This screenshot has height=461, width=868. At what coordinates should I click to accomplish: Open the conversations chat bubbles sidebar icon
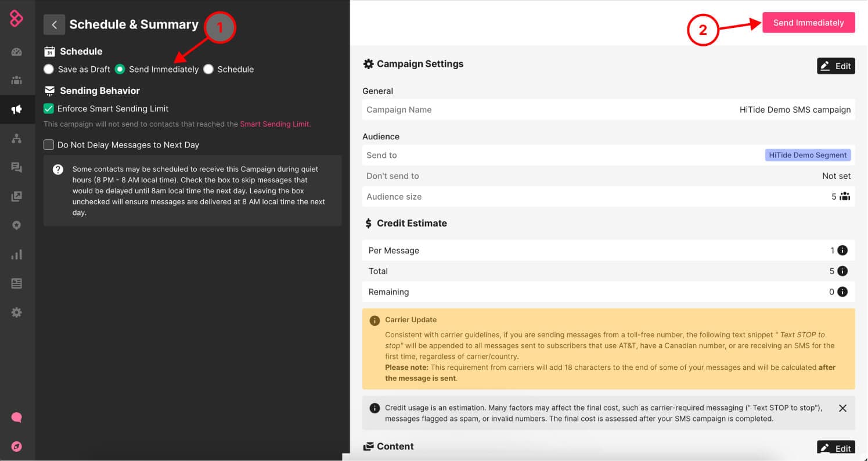point(16,168)
